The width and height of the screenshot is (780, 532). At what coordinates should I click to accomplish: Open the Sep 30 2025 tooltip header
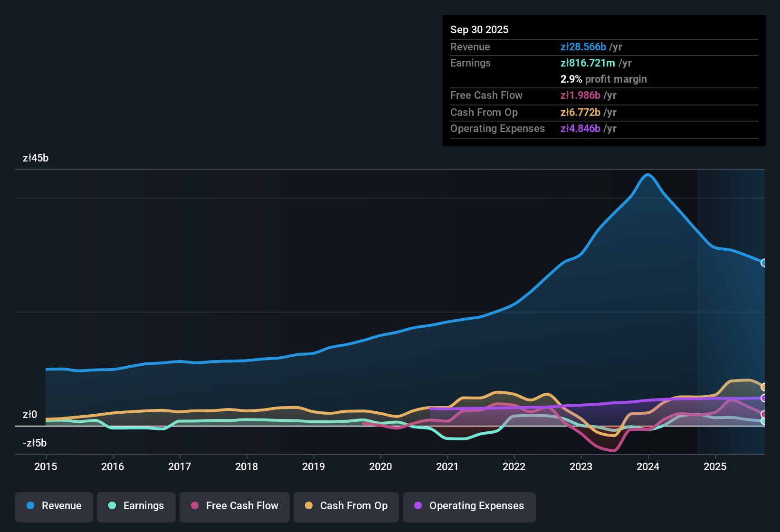coord(479,29)
